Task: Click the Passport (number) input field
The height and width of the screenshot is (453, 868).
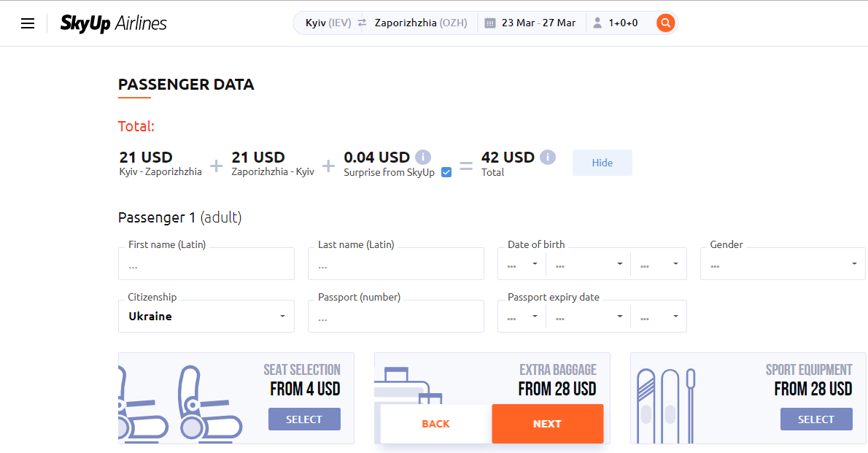Action: click(396, 317)
